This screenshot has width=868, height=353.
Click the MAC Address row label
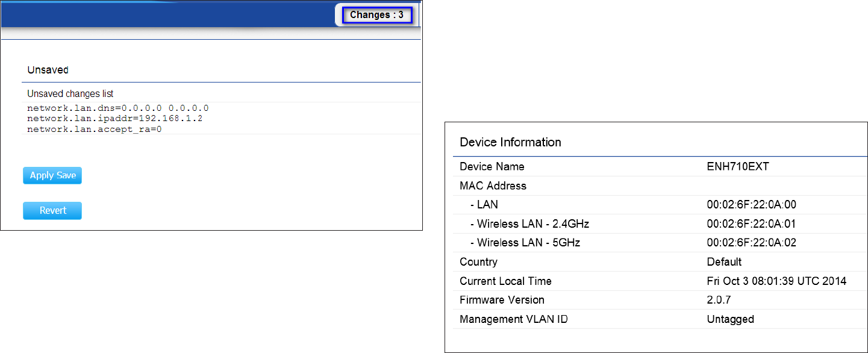coord(493,186)
